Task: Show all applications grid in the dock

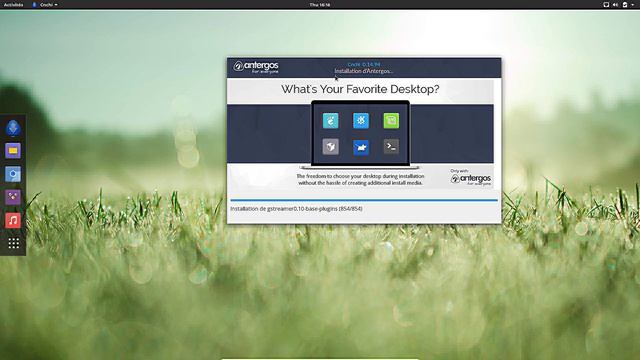Action: (x=13, y=243)
